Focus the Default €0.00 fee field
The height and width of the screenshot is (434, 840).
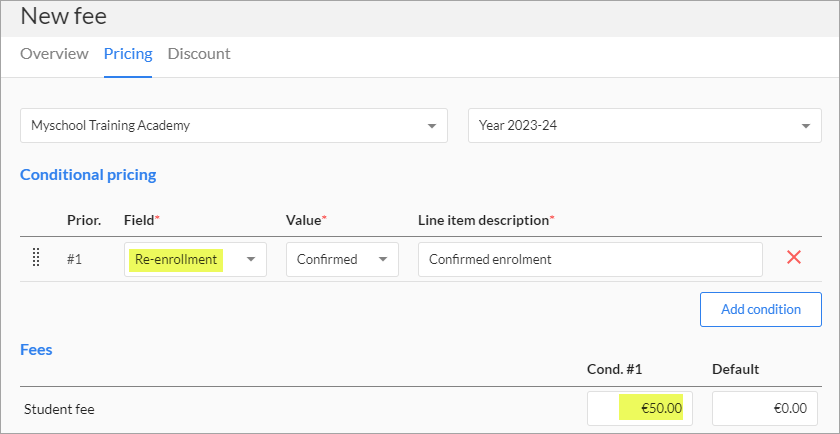click(764, 408)
